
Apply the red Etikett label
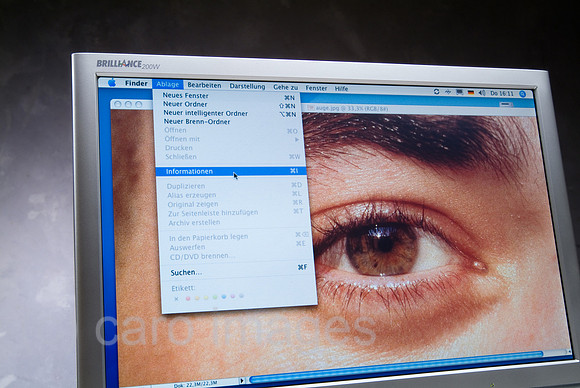[x=188, y=298]
